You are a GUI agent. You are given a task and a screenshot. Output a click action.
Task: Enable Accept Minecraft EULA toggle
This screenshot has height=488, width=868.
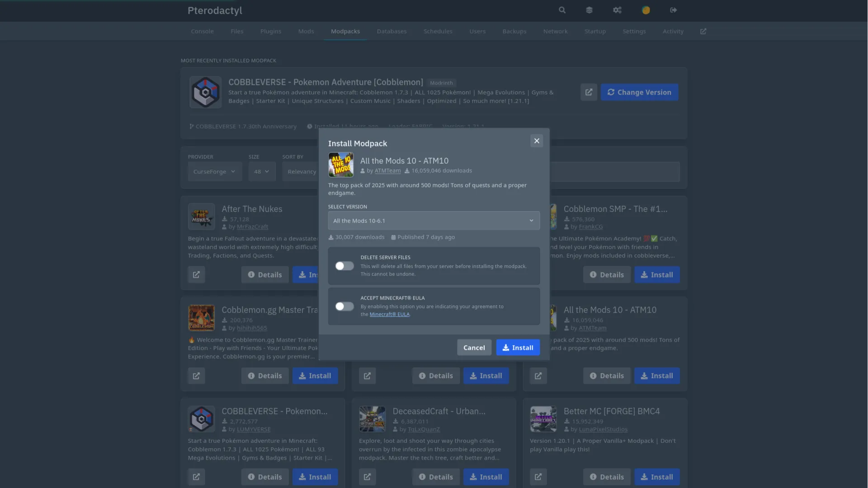tap(344, 306)
